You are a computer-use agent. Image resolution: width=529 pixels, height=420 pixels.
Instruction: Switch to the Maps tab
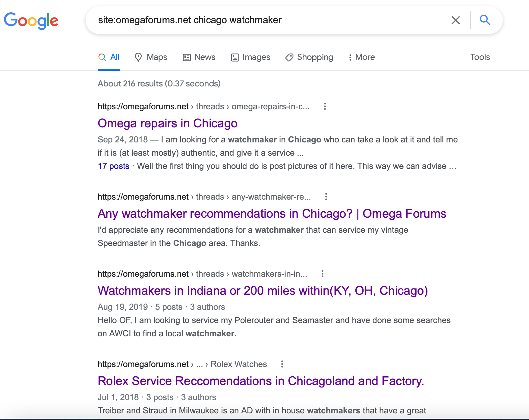(151, 57)
